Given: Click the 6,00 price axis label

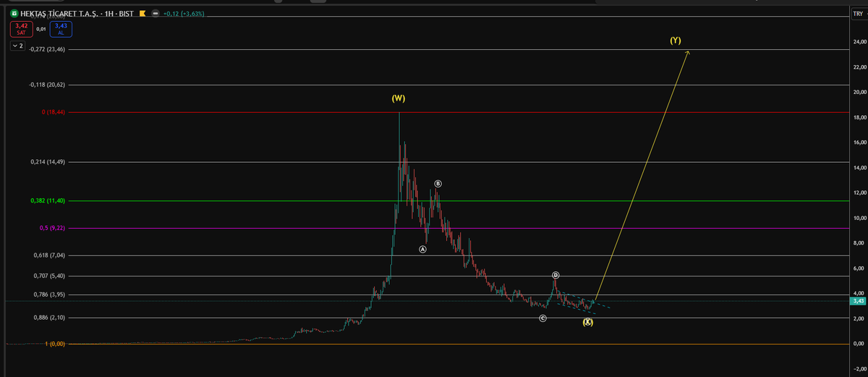Looking at the screenshot, I should click(x=860, y=268).
